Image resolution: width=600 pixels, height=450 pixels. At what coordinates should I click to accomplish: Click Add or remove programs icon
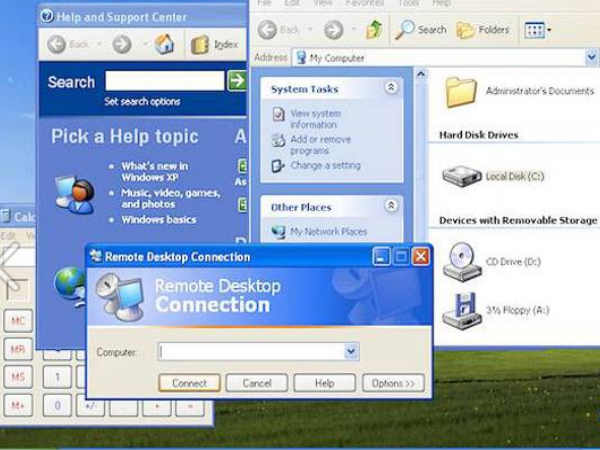pos(278,140)
